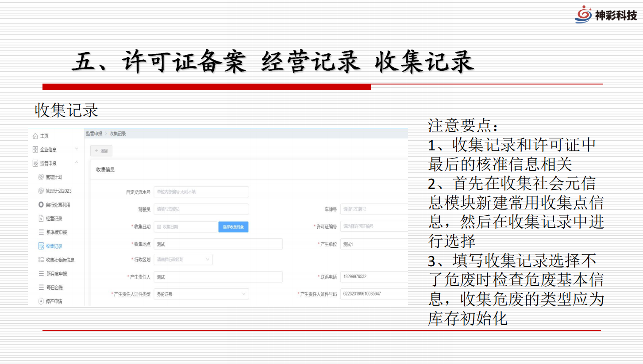Click the 停产申请 sidebar icon

click(x=41, y=301)
